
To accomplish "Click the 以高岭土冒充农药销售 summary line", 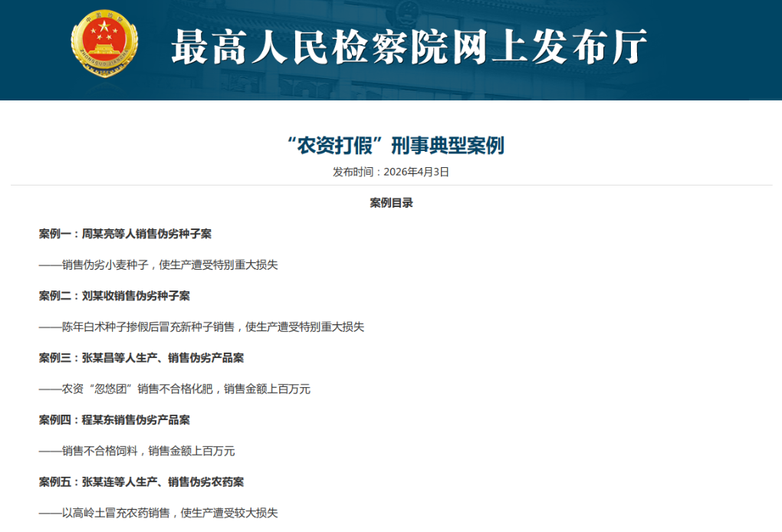I will tap(158, 514).
